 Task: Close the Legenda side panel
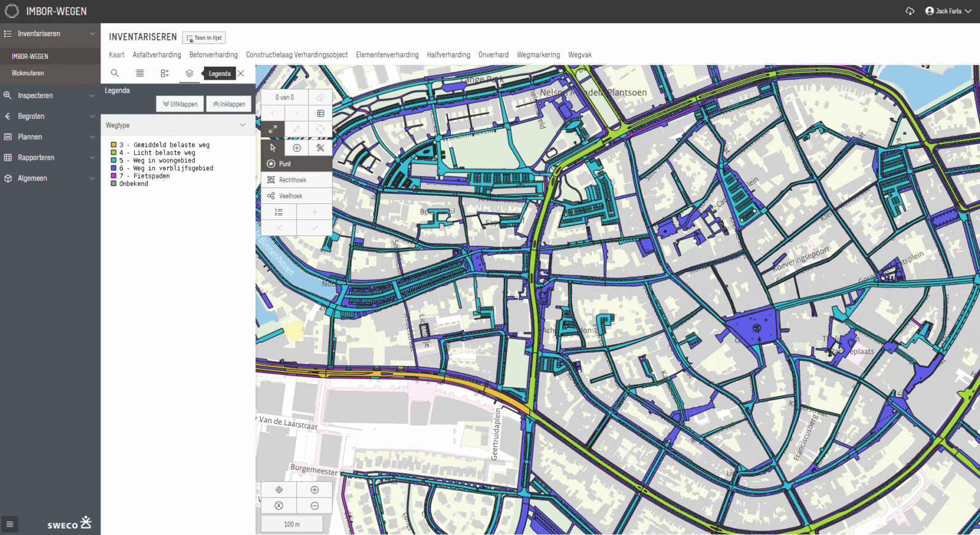pos(241,74)
